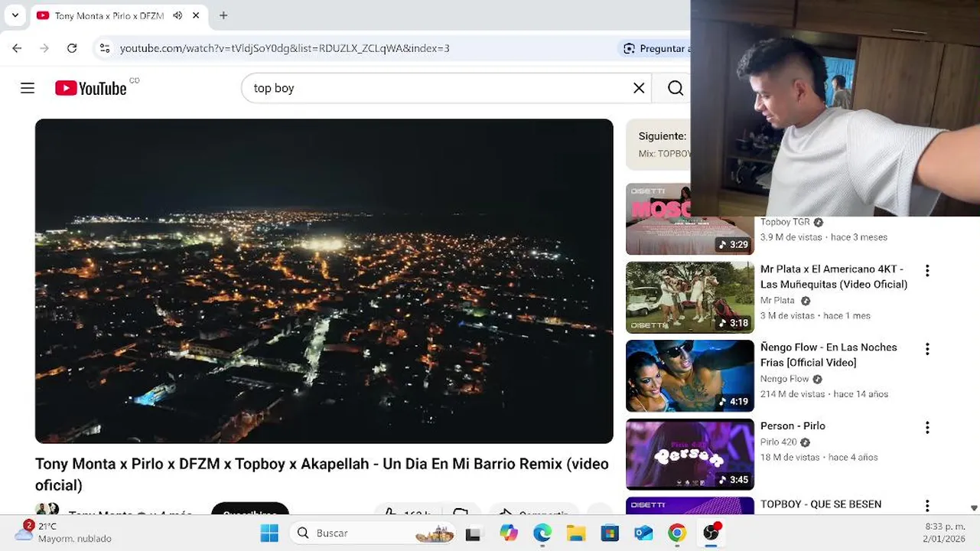
Task: Open 'Ñengo Flow - En Las Noches Frias' title
Action: (x=829, y=355)
